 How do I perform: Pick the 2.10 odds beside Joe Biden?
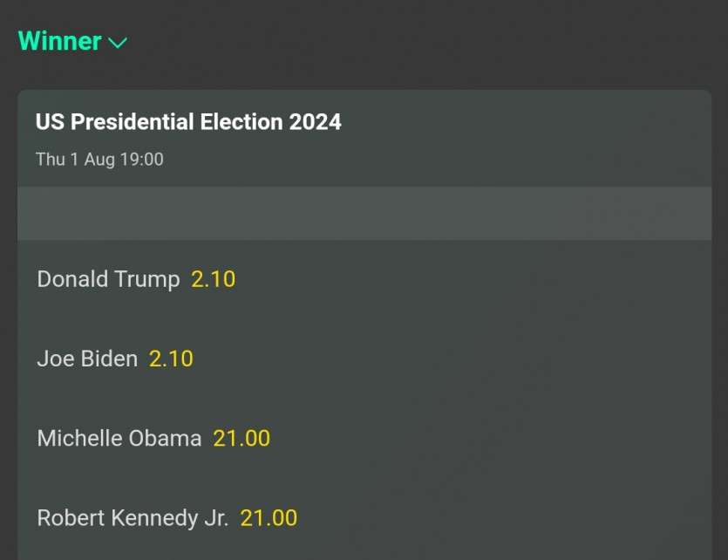171,359
